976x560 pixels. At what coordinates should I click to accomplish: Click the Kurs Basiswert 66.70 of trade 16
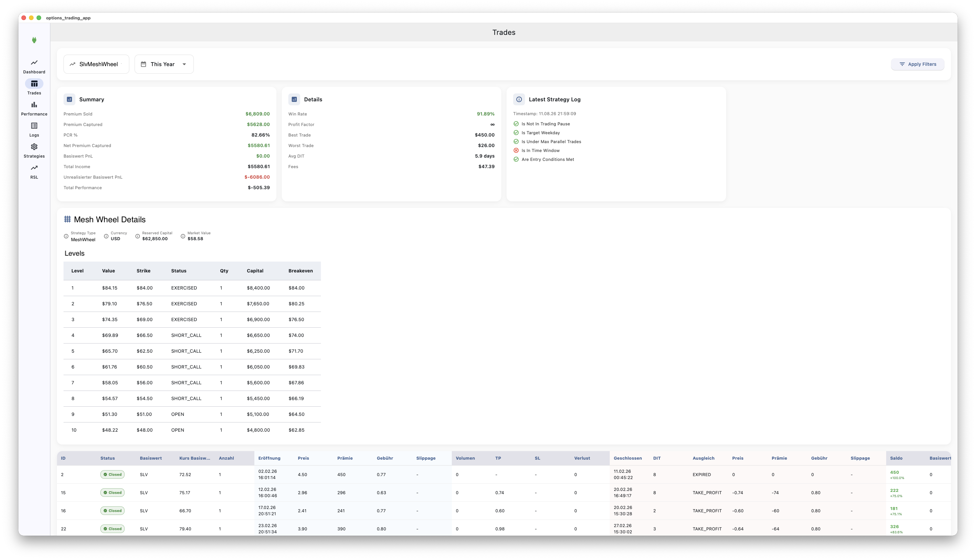(185, 511)
